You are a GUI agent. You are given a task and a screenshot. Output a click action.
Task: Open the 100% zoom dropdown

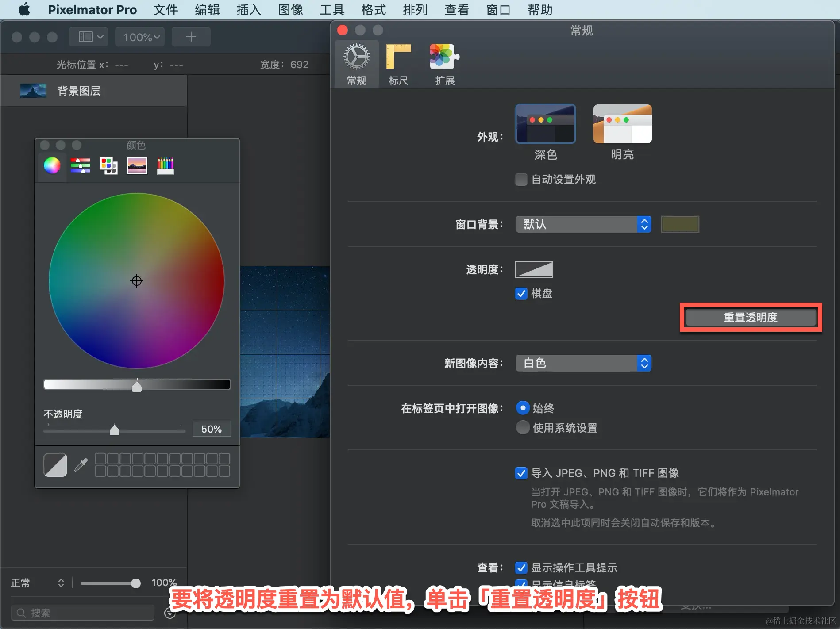(140, 37)
